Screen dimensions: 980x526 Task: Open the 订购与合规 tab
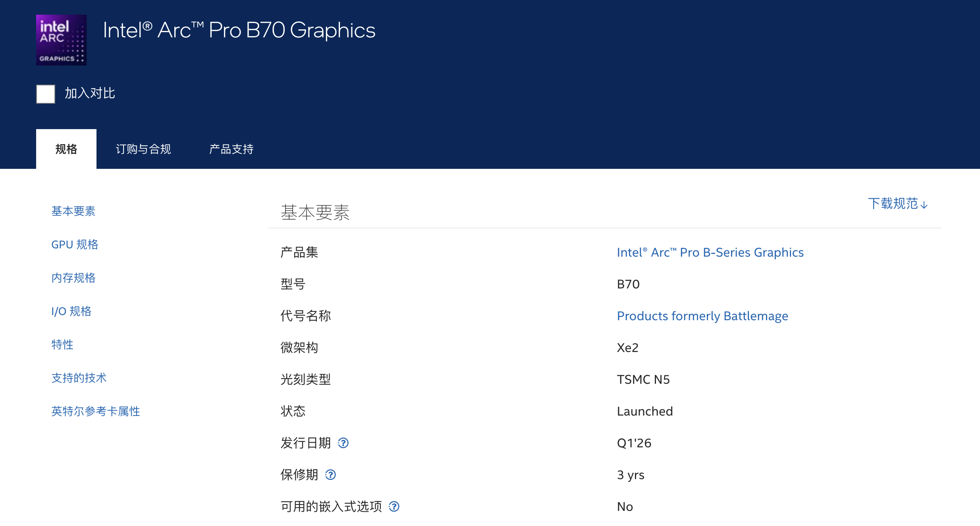pos(143,149)
